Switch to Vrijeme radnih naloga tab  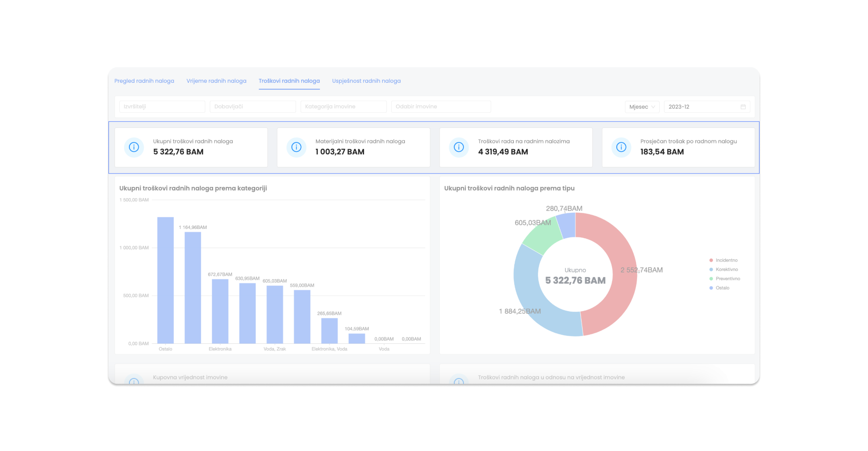click(x=216, y=81)
